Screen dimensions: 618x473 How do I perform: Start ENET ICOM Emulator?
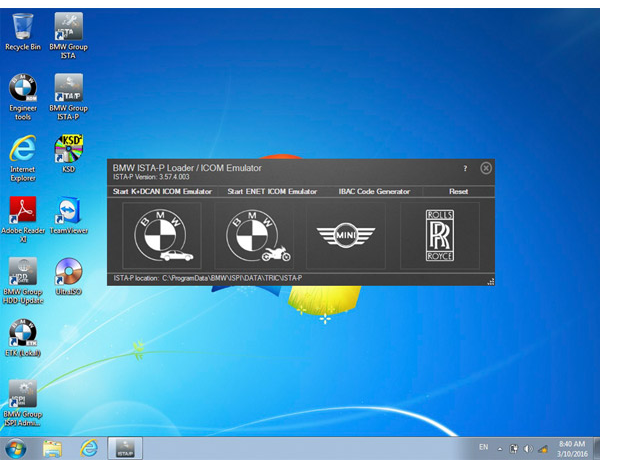272,191
